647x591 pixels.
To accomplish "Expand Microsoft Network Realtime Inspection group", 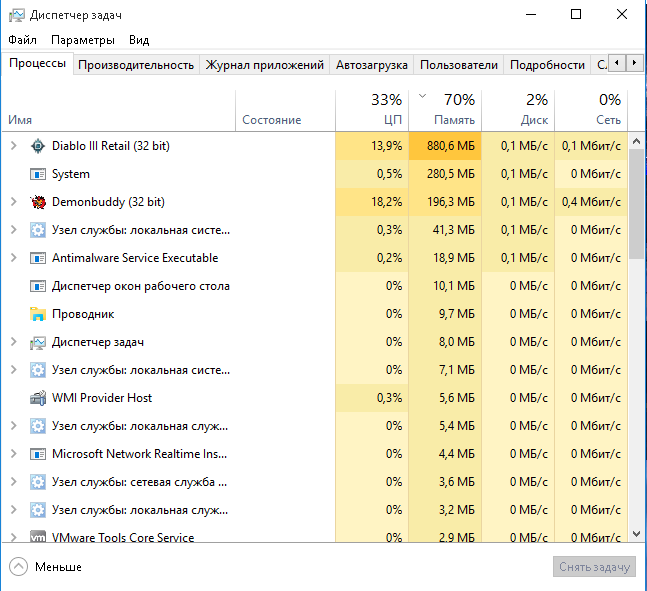I will point(14,454).
